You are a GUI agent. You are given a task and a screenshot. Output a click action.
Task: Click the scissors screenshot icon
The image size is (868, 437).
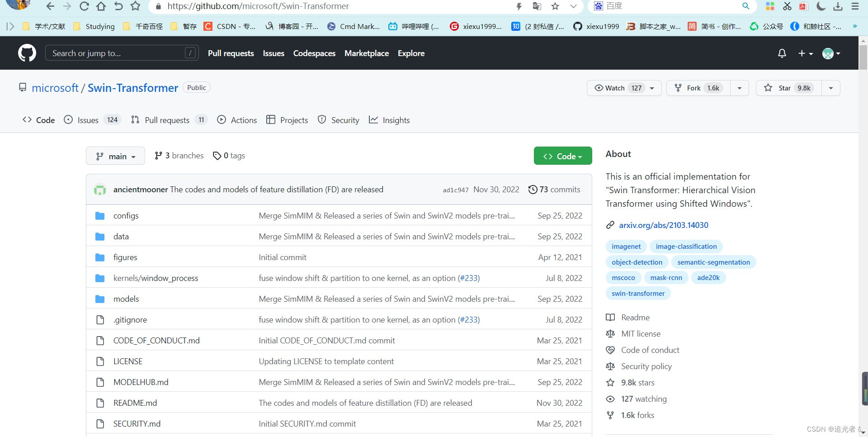point(787,6)
